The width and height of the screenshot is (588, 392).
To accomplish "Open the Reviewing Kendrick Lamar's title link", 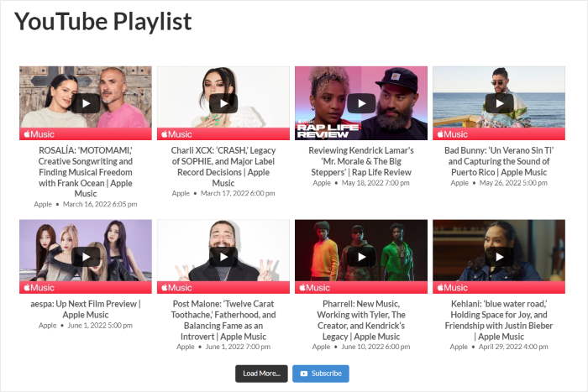I will click(361, 161).
